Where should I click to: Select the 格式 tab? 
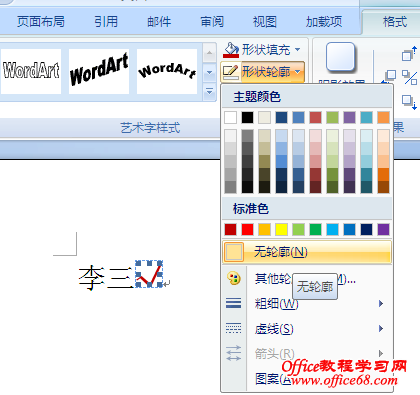395,22
